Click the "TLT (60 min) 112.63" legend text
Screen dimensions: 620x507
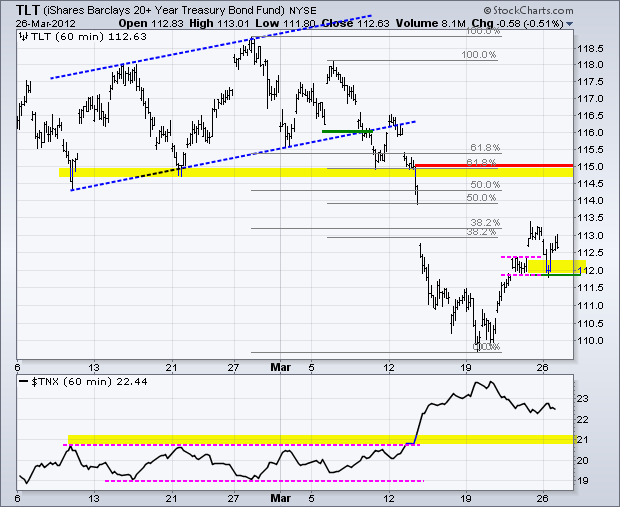[89, 37]
